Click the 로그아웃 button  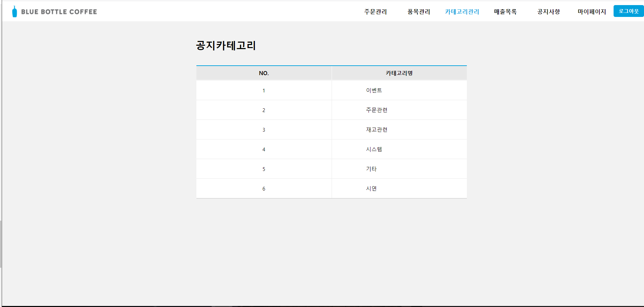pos(628,10)
